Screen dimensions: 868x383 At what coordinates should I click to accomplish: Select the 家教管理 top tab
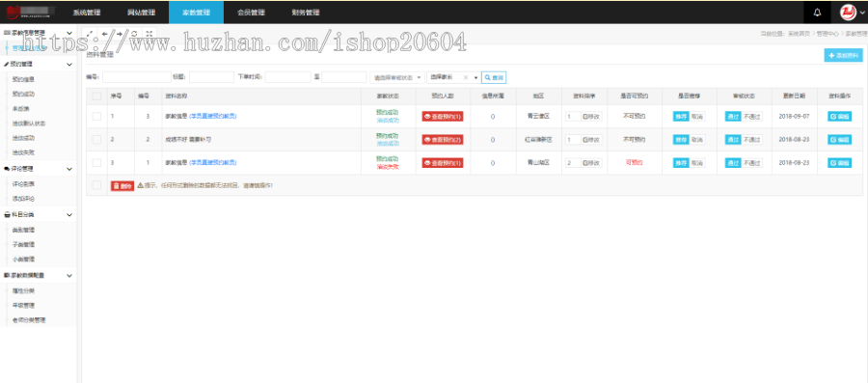coord(196,13)
